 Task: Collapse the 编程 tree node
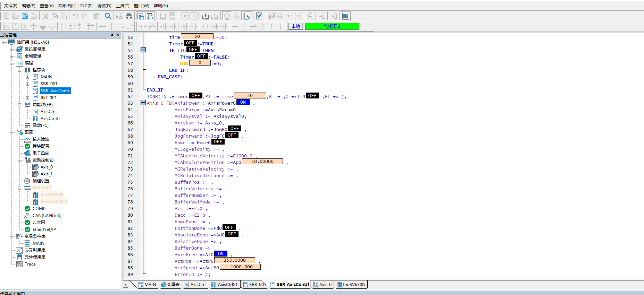[x=12, y=63]
